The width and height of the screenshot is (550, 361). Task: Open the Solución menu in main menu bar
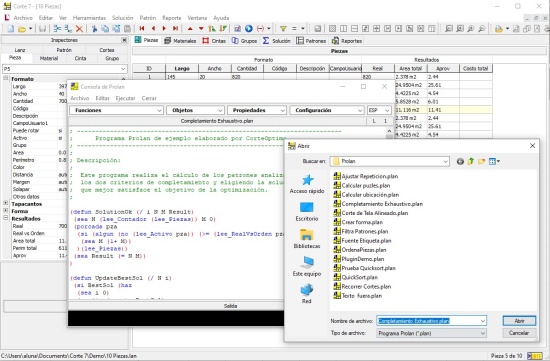point(122,18)
